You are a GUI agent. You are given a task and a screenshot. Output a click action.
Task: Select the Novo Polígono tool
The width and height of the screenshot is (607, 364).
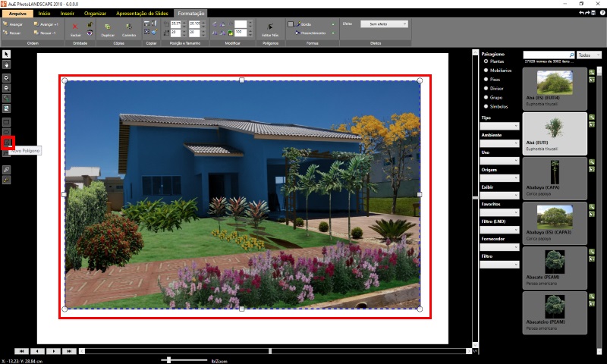[x=8, y=143]
